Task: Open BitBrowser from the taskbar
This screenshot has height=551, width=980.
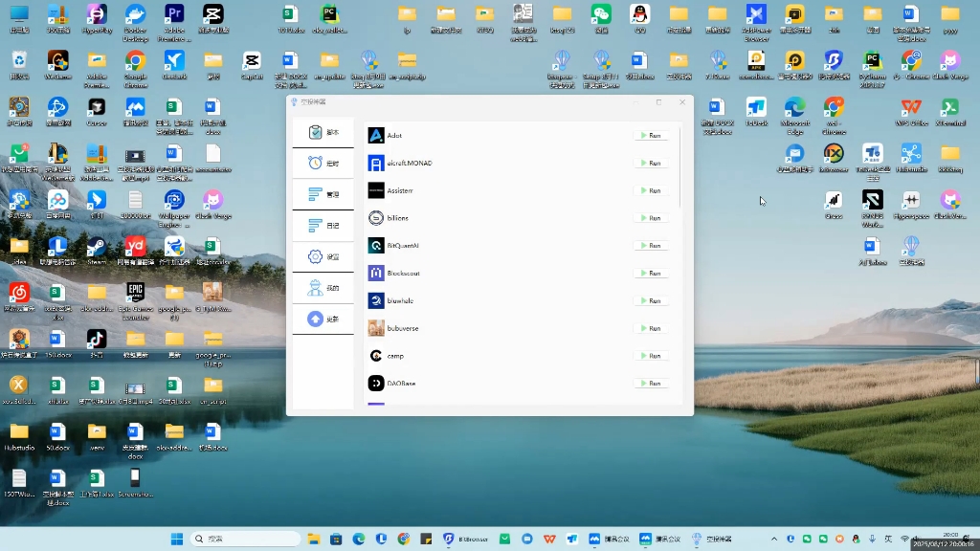Action: tap(466, 539)
